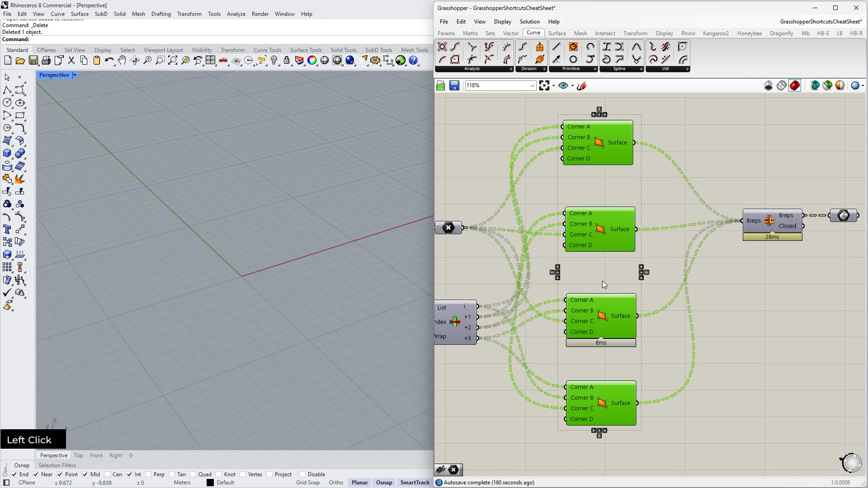Click the red preview-off icon

pos(795,86)
